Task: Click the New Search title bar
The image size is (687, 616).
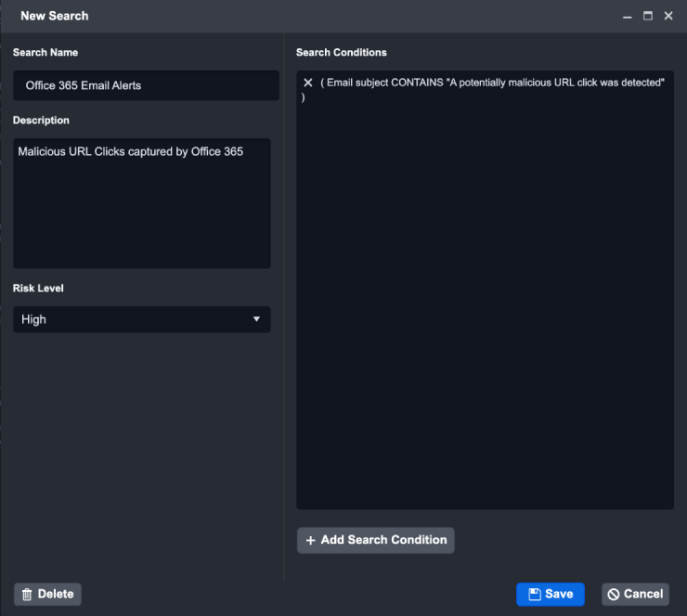Action: click(325, 16)
